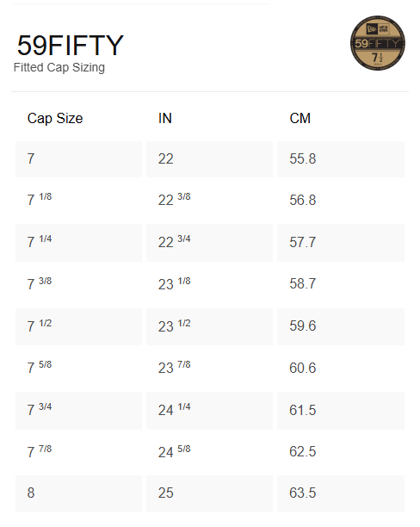Click the Fitted Cap Sizing subtitle
The height and width of the screenshot is (527, 420).
pos(59,67)
